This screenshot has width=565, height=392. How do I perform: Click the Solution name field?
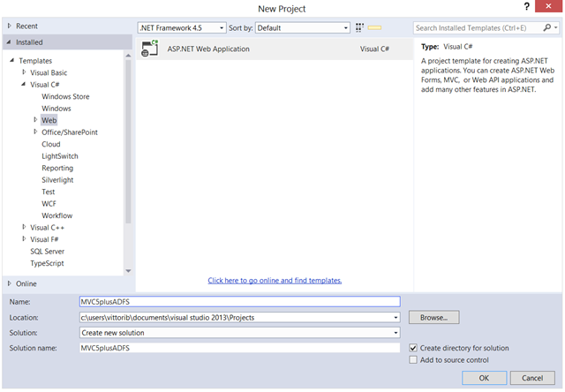(239, 348)
